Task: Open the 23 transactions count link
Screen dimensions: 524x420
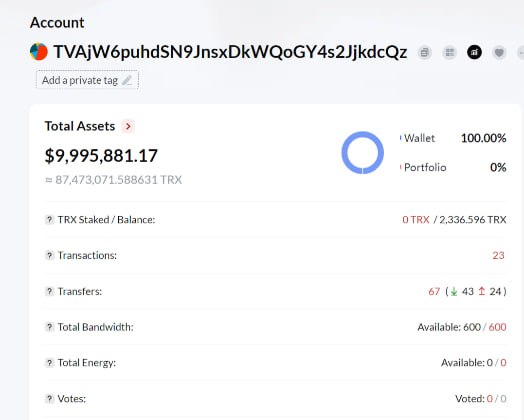Action: click(498, 256)
